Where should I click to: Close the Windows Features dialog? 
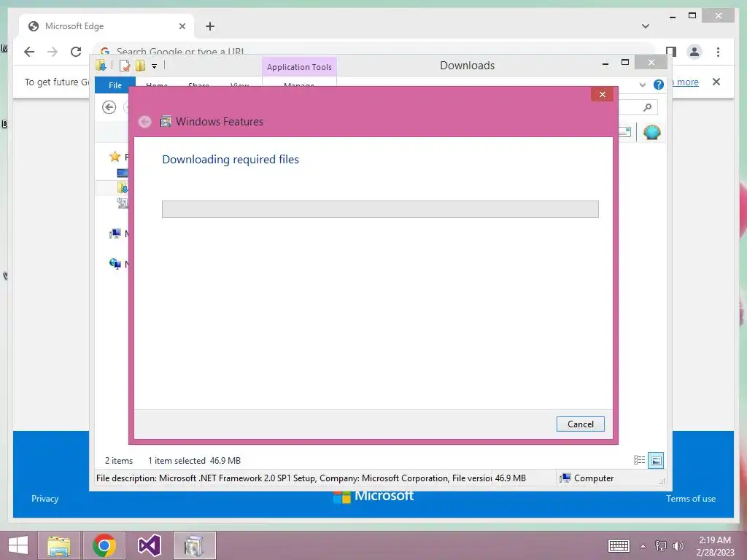tap(602, 94)
